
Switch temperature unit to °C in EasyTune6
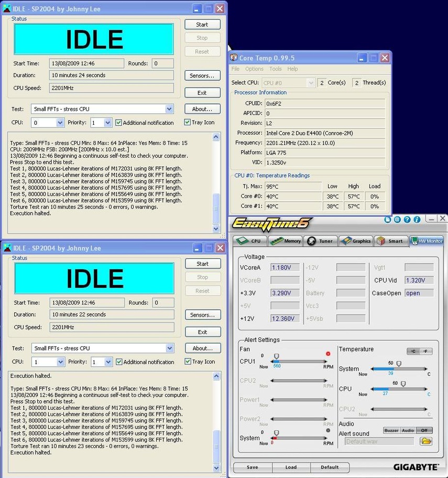click(413, 351)
